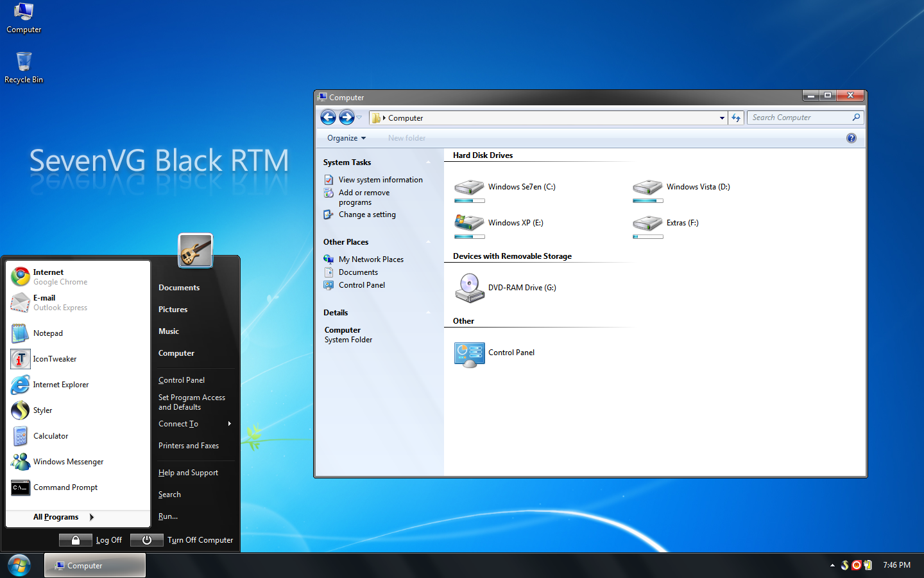The width and height of the screenshot is (924, 578).
Task: Open the address bar history dropdown
Action: pyautogui.click(x=722, y=118)
